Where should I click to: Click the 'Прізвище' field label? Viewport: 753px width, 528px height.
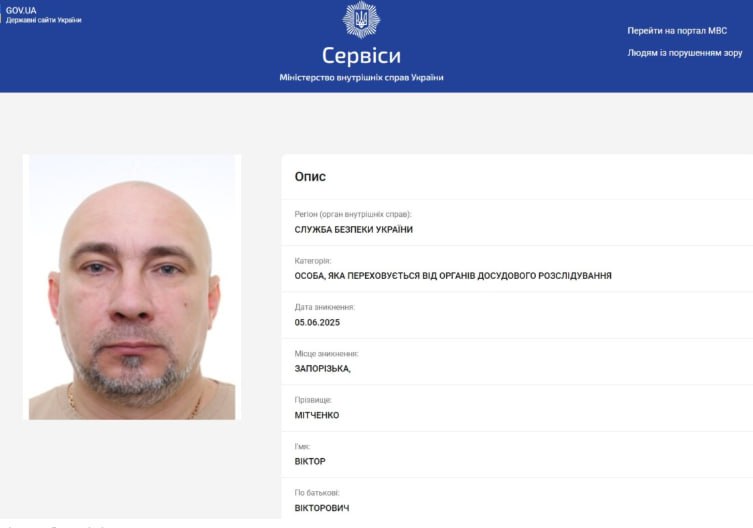[x=313, y=400]
